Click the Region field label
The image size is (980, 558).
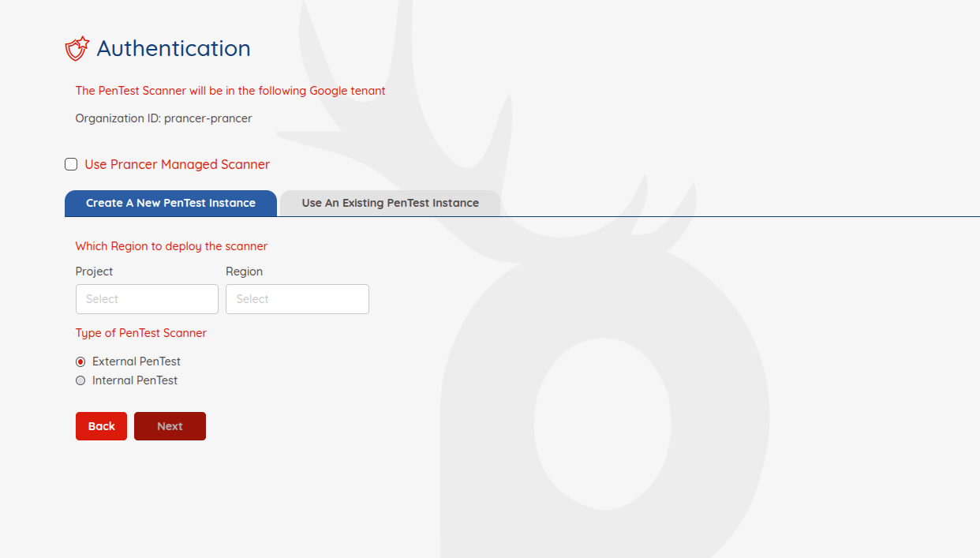245,272
